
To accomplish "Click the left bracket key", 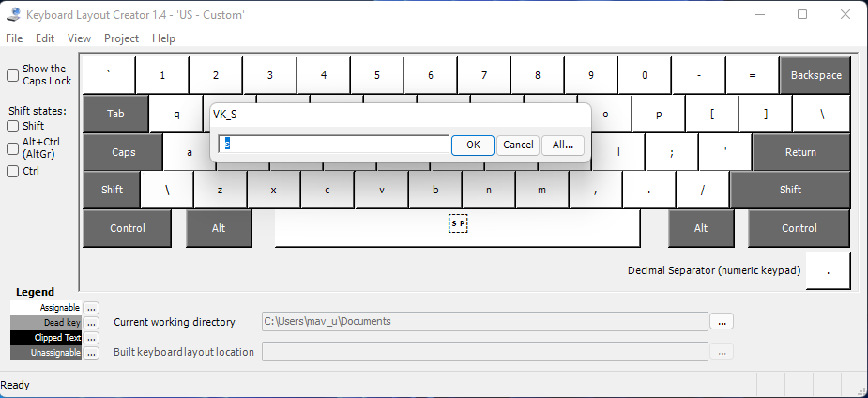I will (712, 114).
